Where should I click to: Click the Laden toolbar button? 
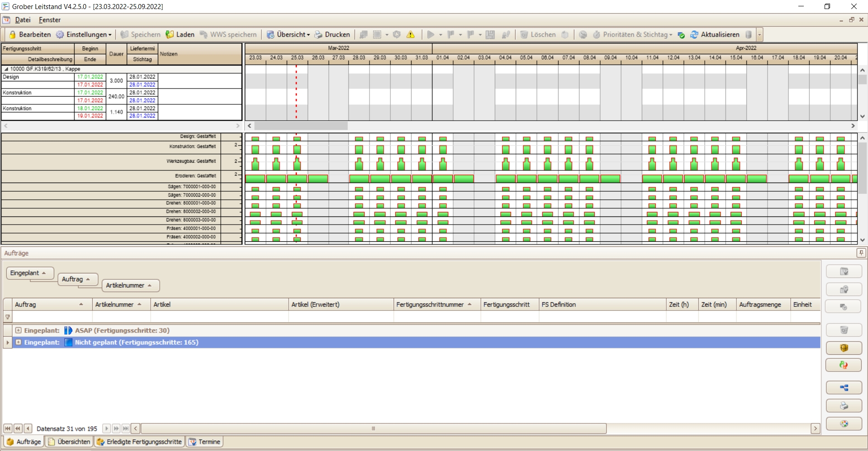coord(180,35)
